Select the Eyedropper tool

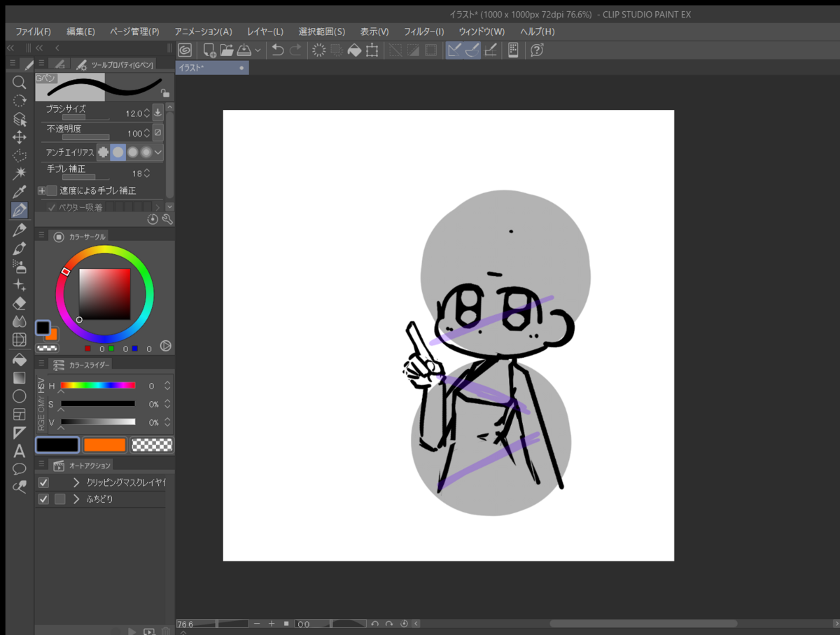point(20,192)
